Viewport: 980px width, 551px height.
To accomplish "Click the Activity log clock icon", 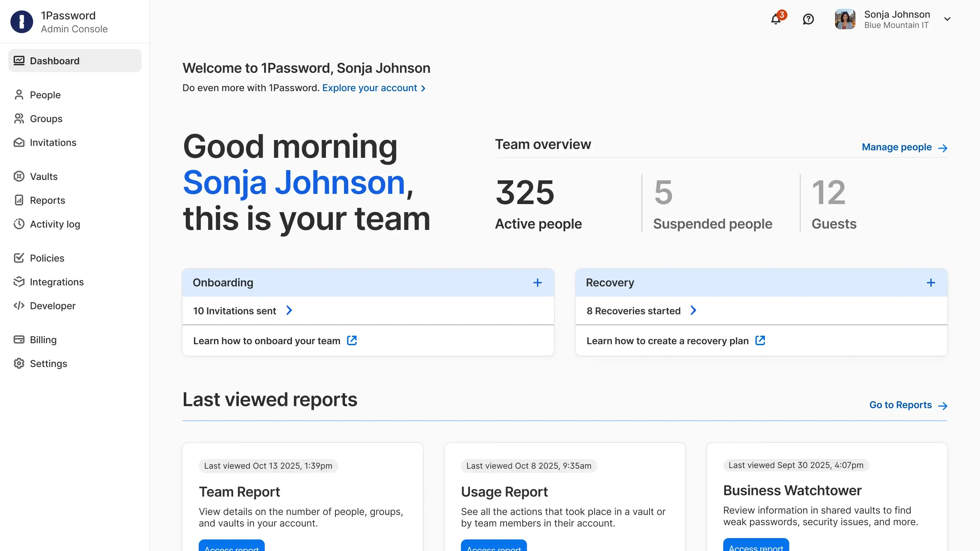I will pos(19,224).
